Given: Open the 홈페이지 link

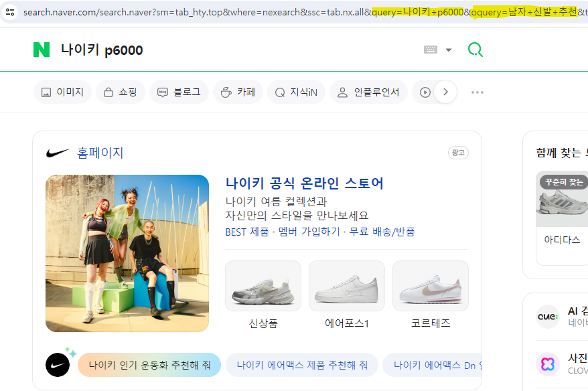Looking at the screenshot, I should click(x=100, y=153).
